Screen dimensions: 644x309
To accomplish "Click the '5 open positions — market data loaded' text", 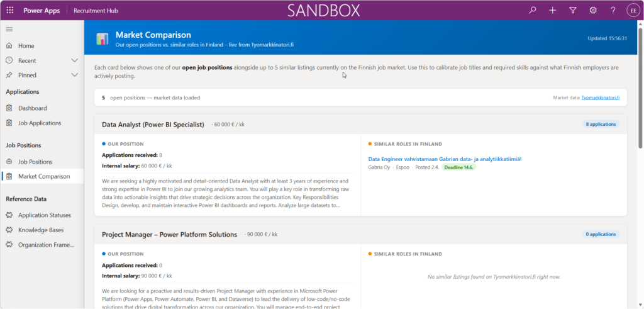I will (x=151, y=98).
